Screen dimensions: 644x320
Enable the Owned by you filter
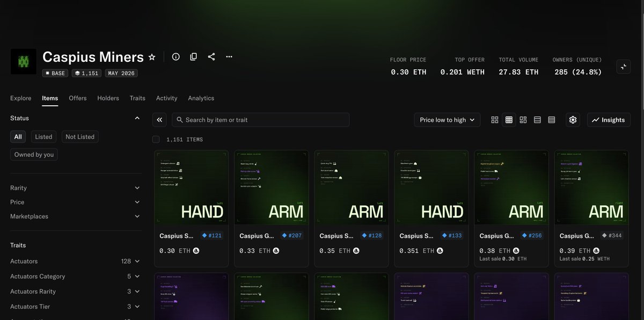(x=34, y=155)
